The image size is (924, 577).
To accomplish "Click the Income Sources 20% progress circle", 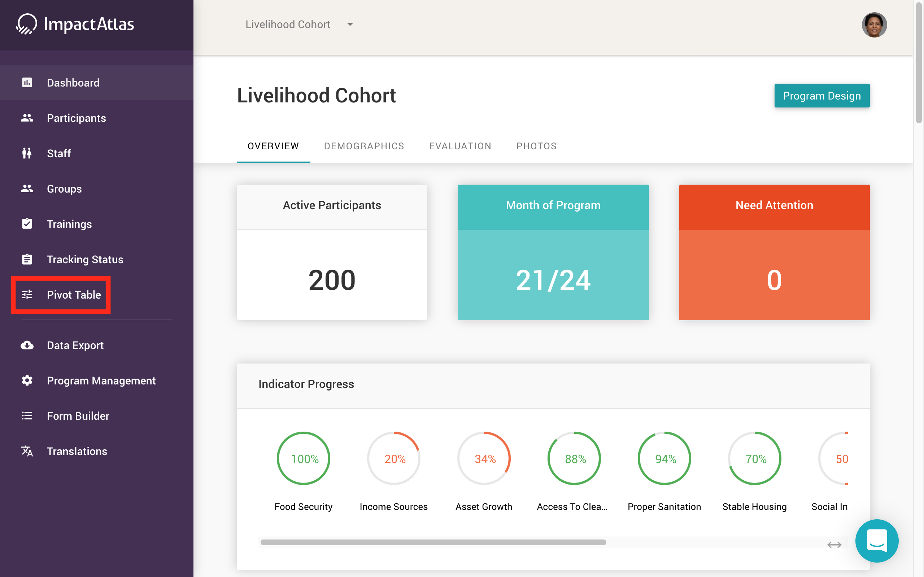I will pyautogui.click(x=394, y=458).
